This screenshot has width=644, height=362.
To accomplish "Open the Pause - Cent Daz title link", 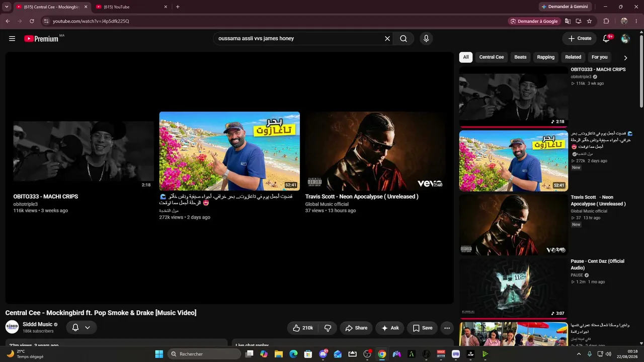I will click(598, 264).
